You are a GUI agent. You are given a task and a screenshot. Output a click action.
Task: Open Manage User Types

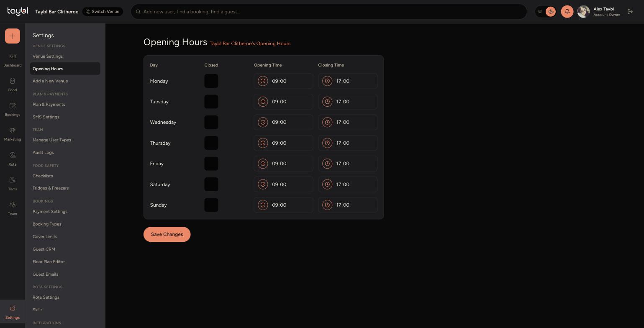52,140
